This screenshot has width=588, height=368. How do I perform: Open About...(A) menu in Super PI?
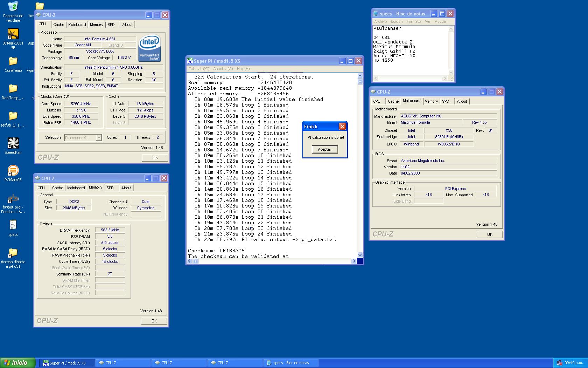pyautogui.click(x=223, y=69)
